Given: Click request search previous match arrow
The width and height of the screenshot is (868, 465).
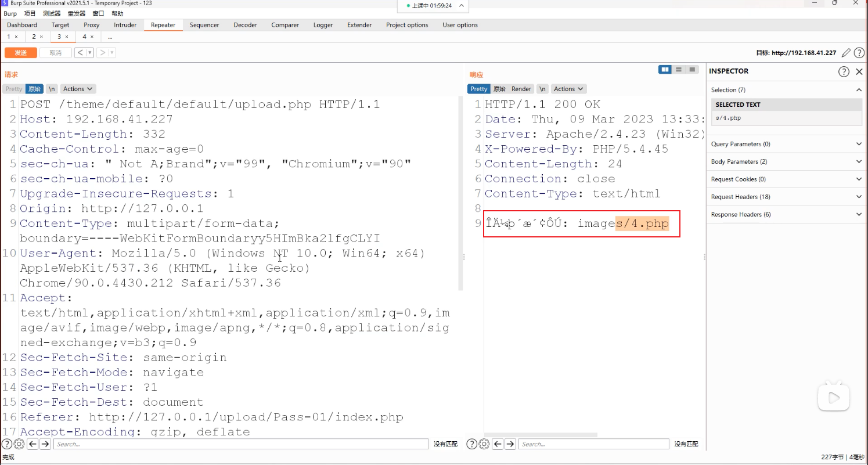Looking at the screenshot, I should click(x=33, y=444).
